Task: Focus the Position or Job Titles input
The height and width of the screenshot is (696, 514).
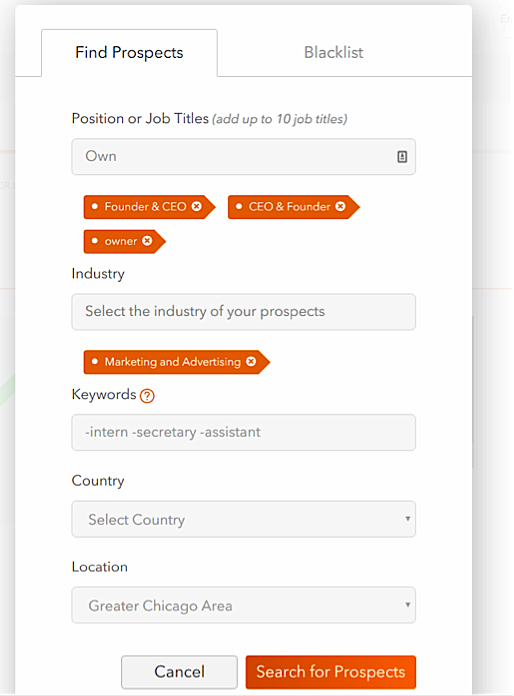Action: 244,156
